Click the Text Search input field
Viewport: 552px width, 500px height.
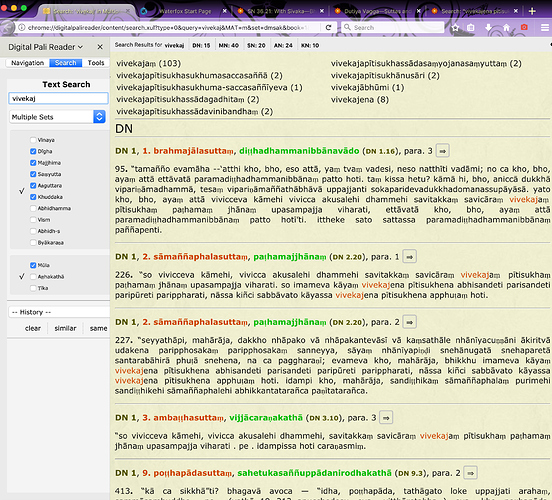click(x=58, y=99)
